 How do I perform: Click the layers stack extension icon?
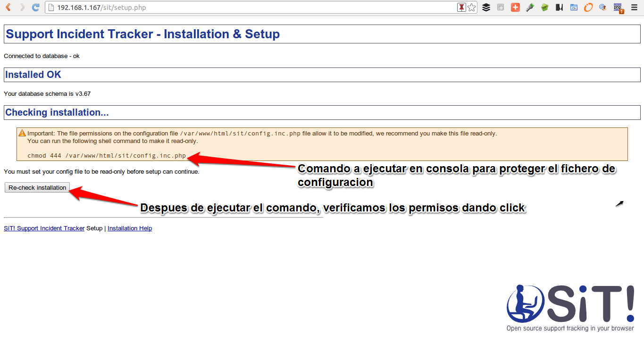(486, 7)
